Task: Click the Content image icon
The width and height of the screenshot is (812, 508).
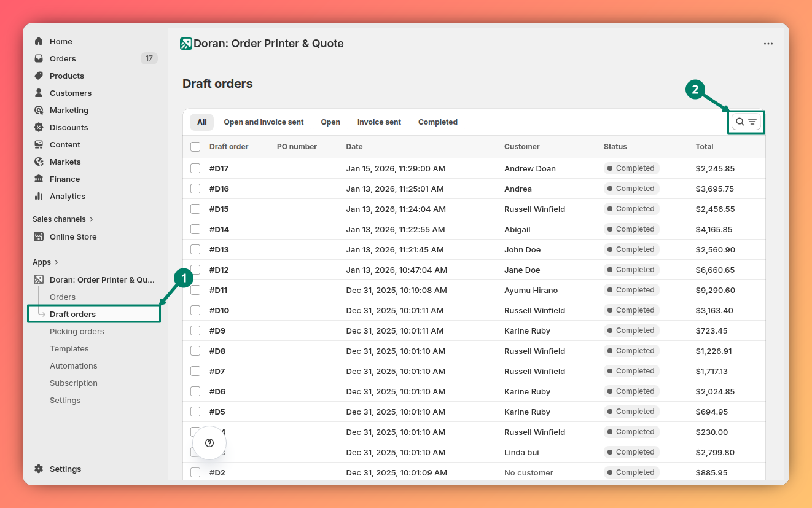Action: click(39, 144)
